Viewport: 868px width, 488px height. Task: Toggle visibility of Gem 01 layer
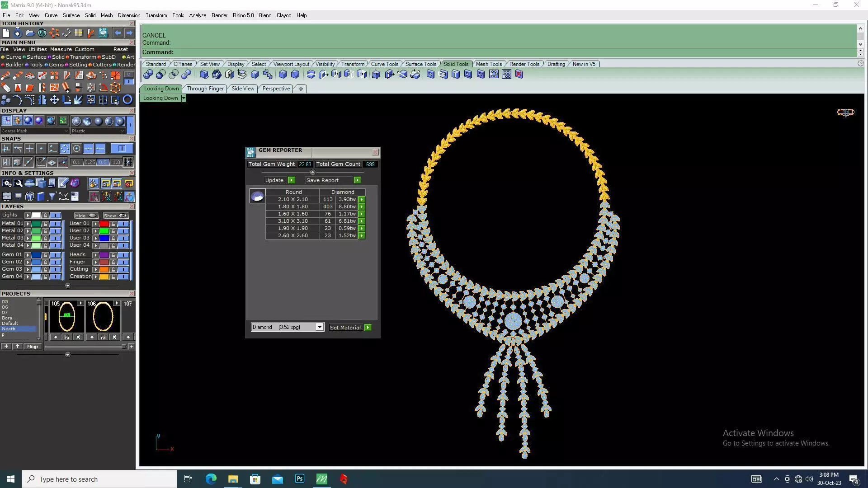click(x=56, y=255)
